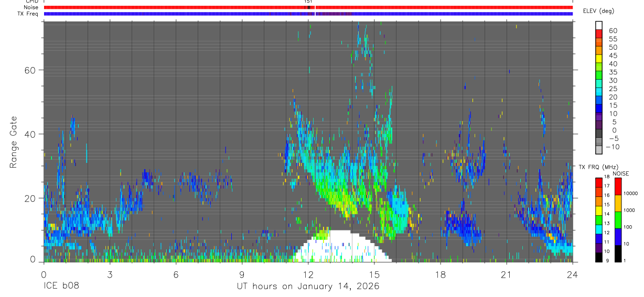Click the '12' tick on UT hours axis
The image size is (644, 297).
(308, 274)
